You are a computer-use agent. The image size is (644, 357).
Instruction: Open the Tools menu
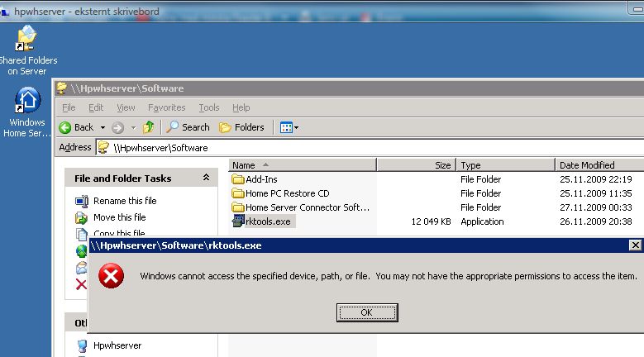tap(208, 107)
